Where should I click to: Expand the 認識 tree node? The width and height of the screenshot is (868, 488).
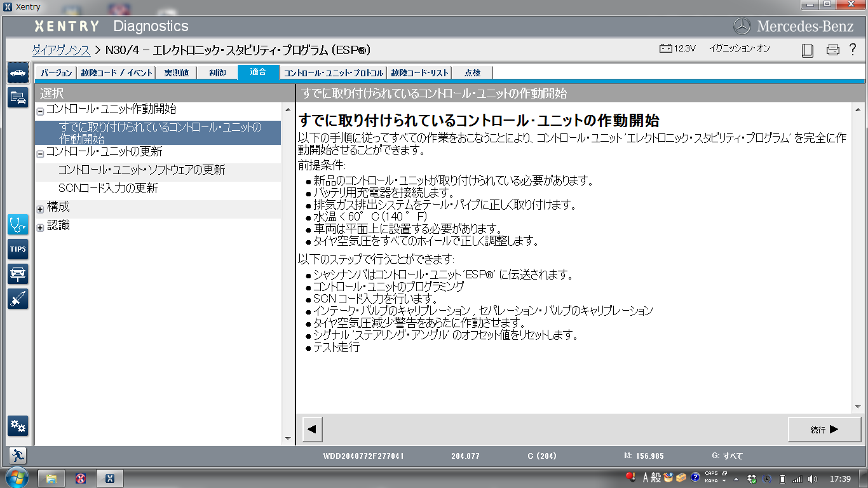[x=41, y=227]
